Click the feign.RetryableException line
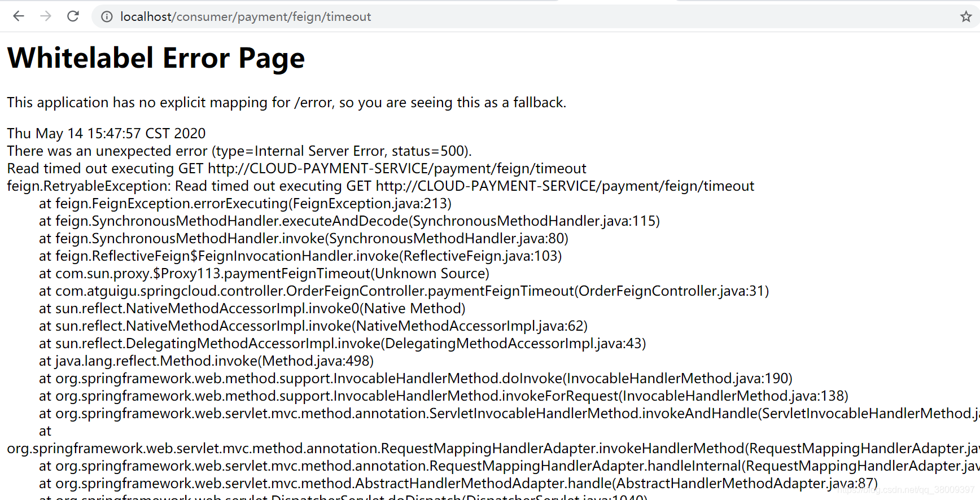This screenshot has height=500, width=980. click(x=380, y=186)
